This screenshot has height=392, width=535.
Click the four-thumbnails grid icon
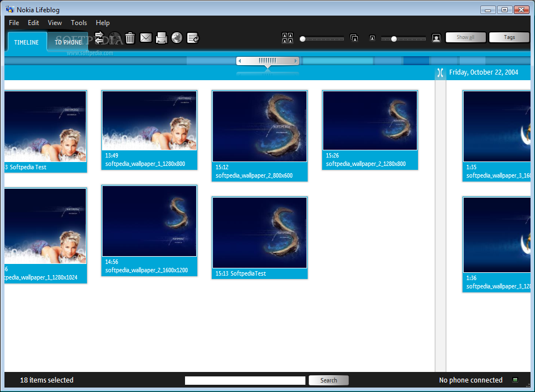tap(288, 38)
